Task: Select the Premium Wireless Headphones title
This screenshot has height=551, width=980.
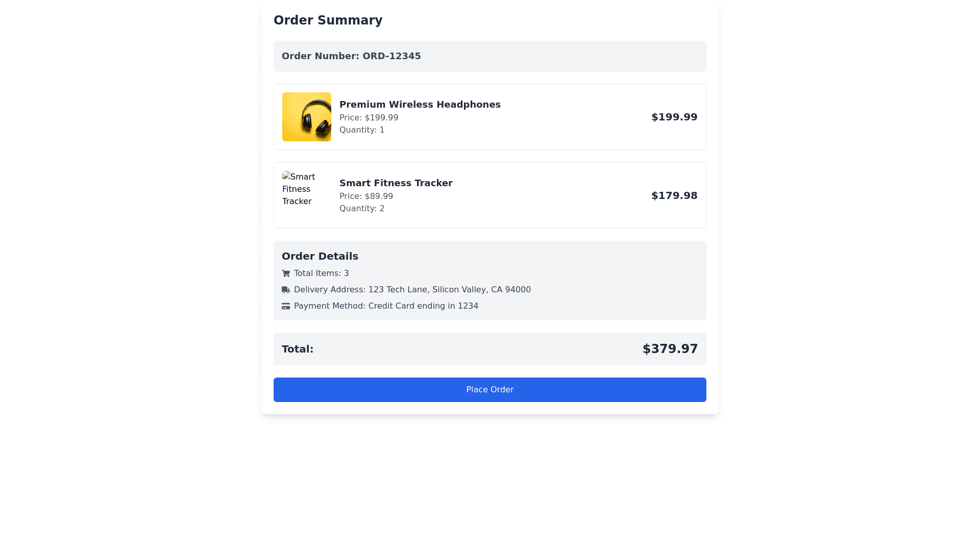Action: [420, 105]
